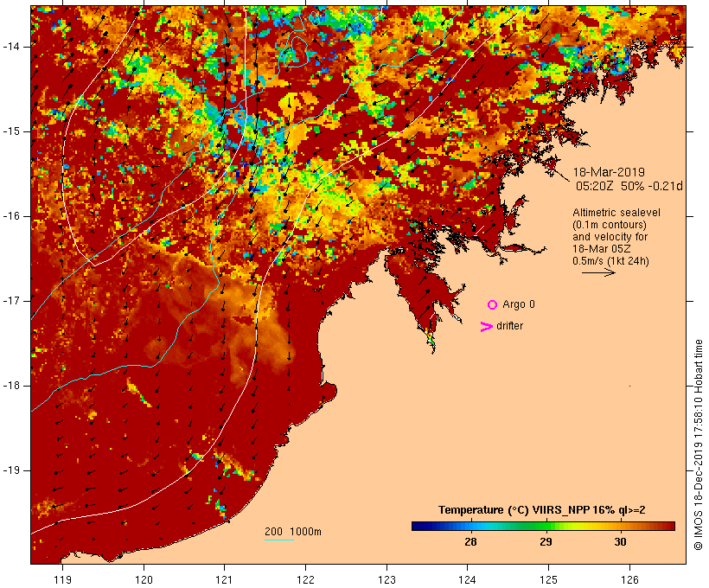Click longitude label 121

tap(225, 580)
